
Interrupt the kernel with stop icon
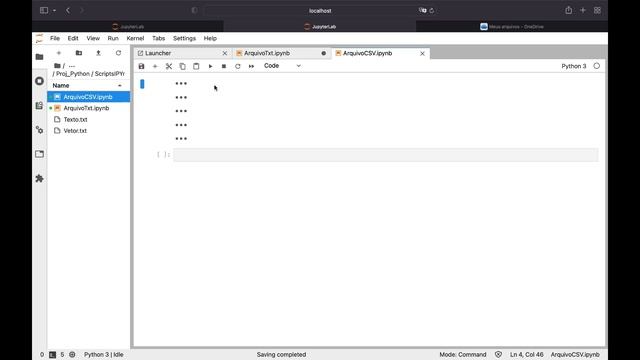[x=224, y=66]
